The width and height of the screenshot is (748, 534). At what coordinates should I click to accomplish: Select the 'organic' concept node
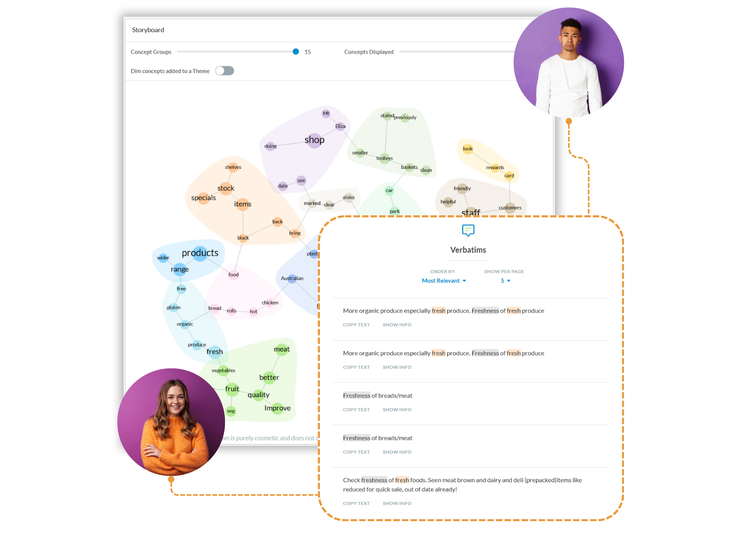(185, 324)
